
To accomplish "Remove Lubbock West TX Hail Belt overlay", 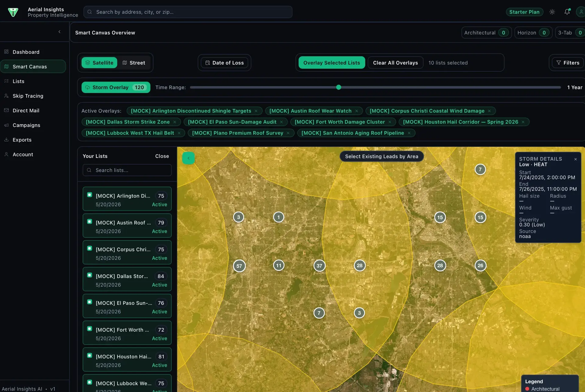I will 179,133.
